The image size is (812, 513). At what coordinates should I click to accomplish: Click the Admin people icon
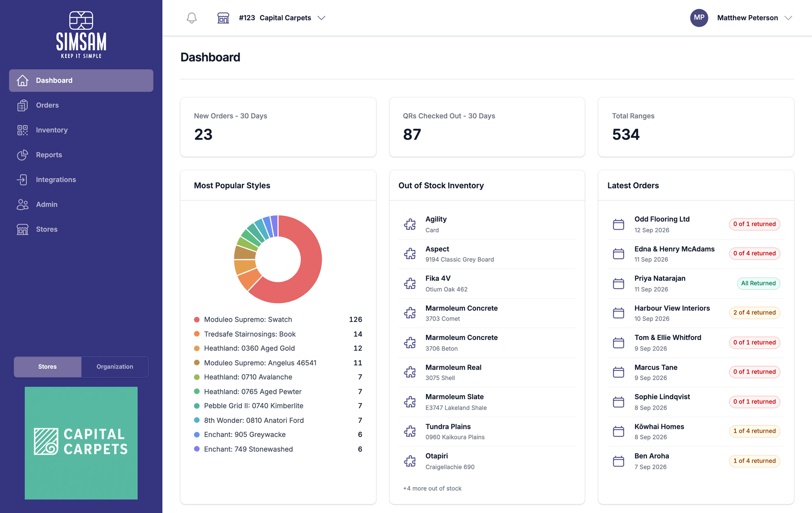coord(22,204)
